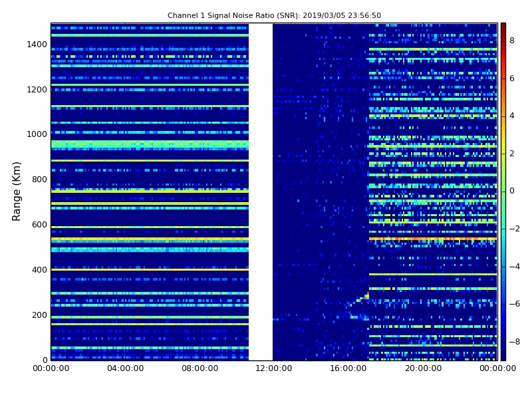This screenshot has height=399, width=532.
Task: Click the colorbar label 0
Action: pyautogui.click(x=512, y=191)
